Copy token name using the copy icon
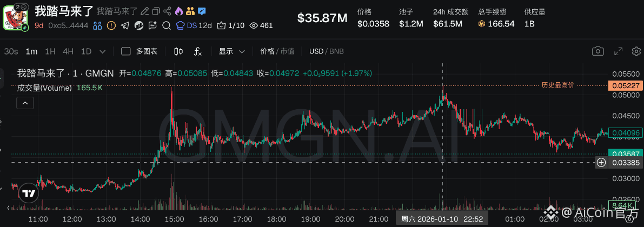 click(156, 11)
